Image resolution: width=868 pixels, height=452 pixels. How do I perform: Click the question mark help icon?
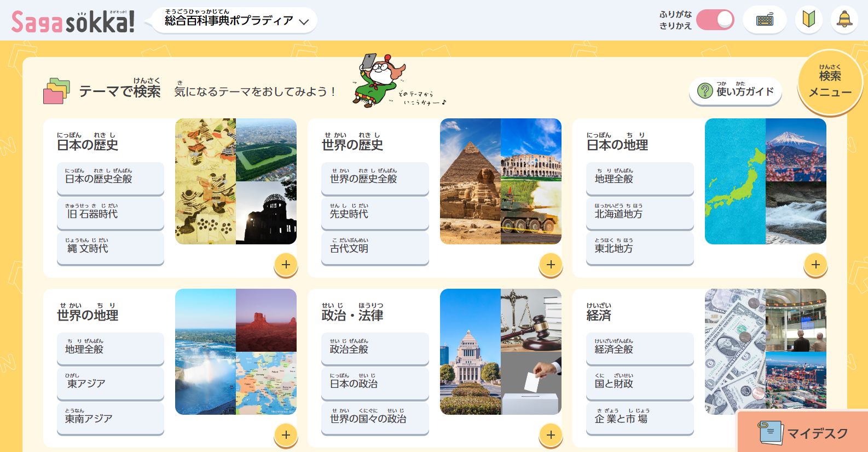pos(705,91)
